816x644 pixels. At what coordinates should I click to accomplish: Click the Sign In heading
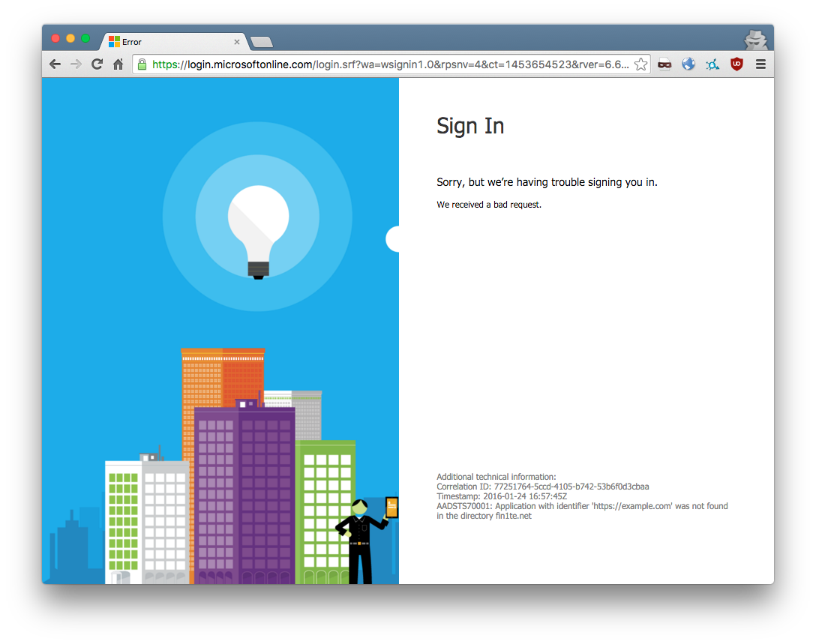point(470,126)
